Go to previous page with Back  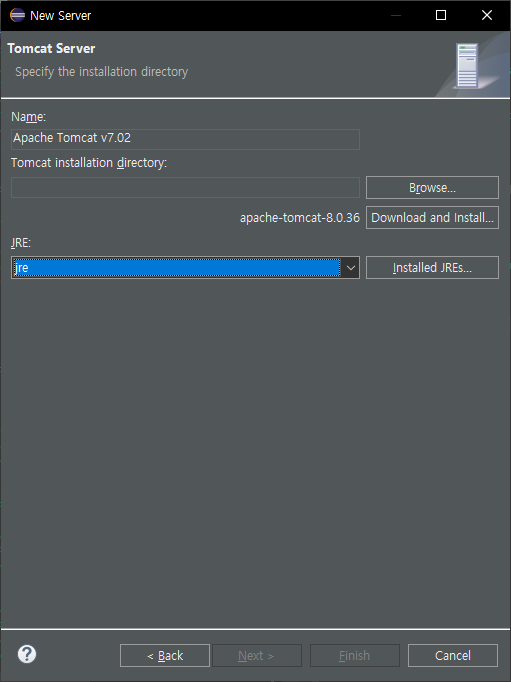165,655
